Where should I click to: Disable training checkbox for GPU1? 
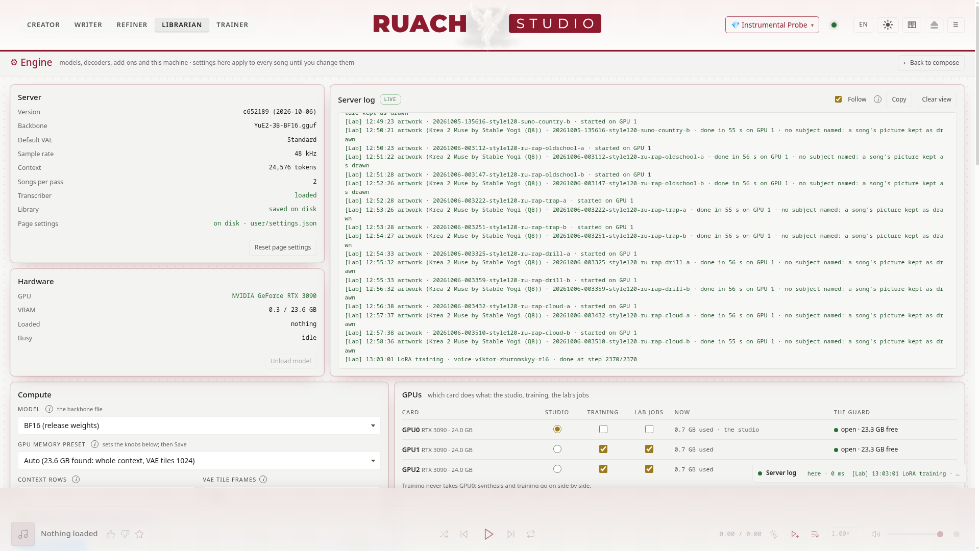(x=603, y=449)
